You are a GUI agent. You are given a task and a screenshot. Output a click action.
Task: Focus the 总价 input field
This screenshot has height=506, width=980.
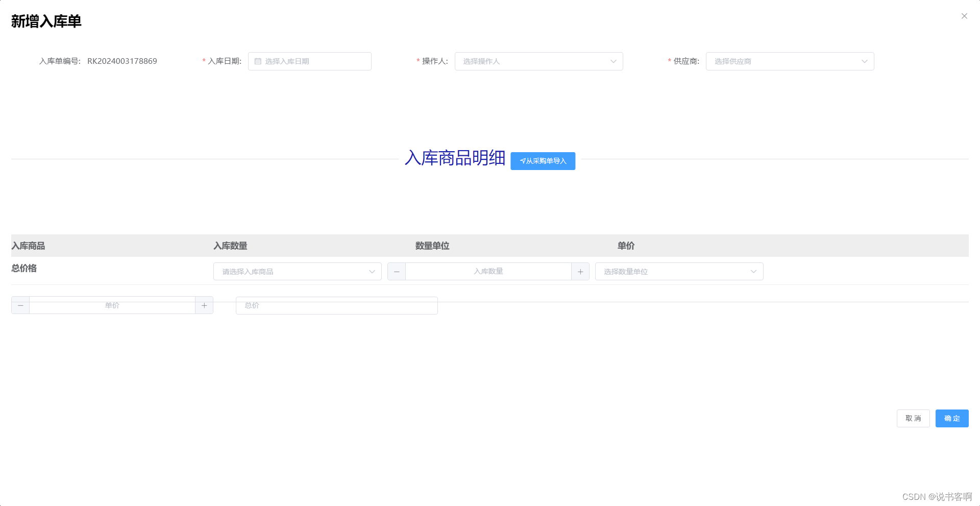[x=337, y=305]
